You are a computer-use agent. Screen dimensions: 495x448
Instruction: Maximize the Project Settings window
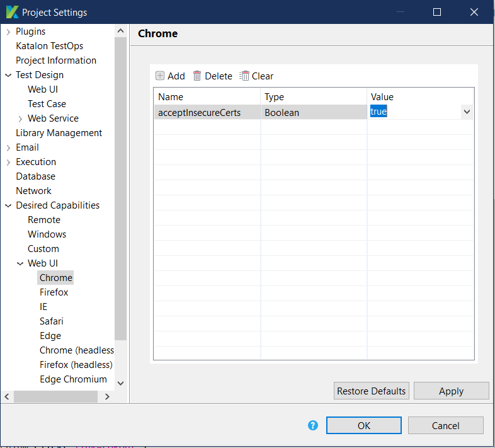point(437,12)
